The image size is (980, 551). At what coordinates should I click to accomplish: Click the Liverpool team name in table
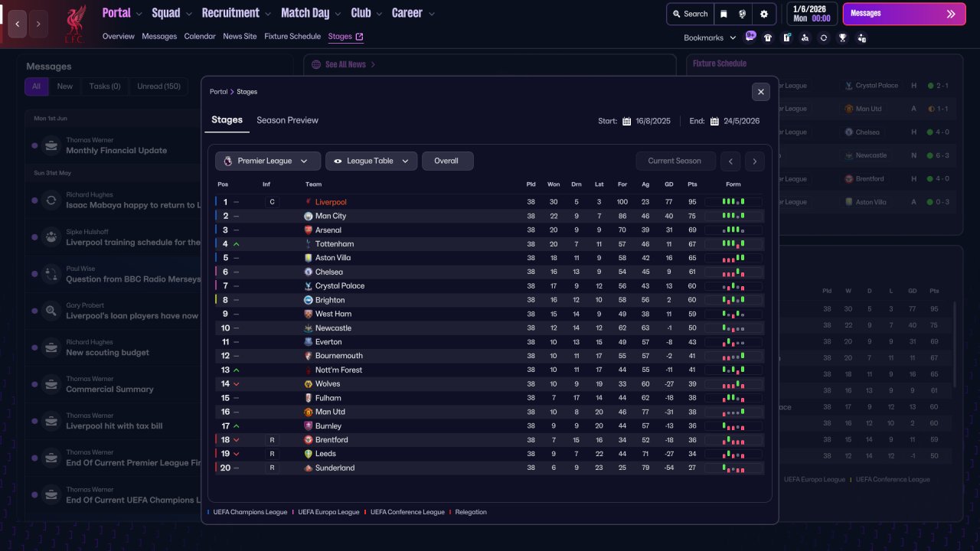click(331, 202)
